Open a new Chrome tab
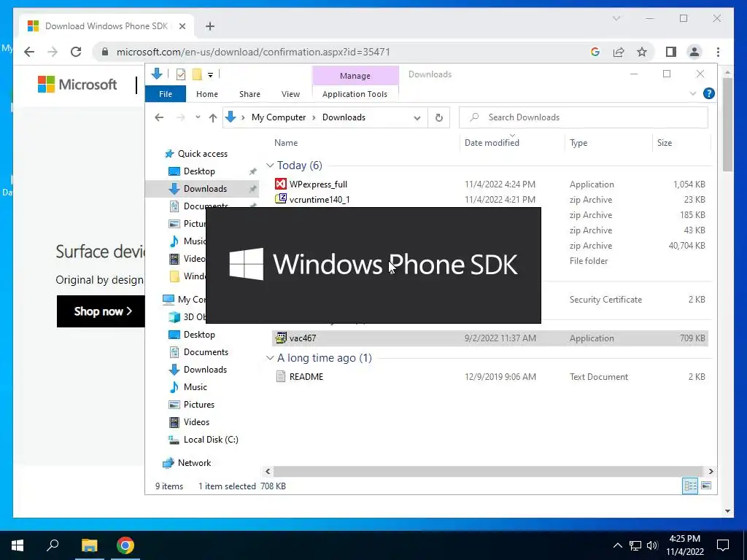 point(210,26)
